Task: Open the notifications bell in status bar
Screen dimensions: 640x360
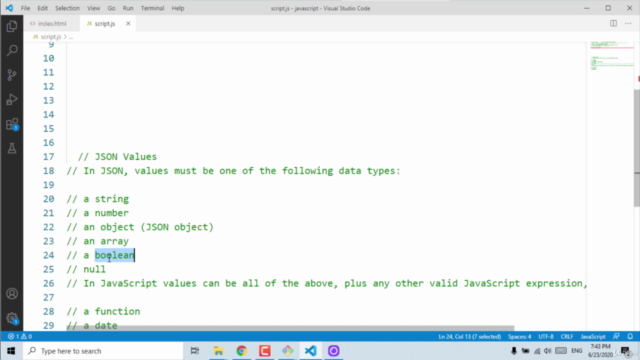Action: click(630, 337)
